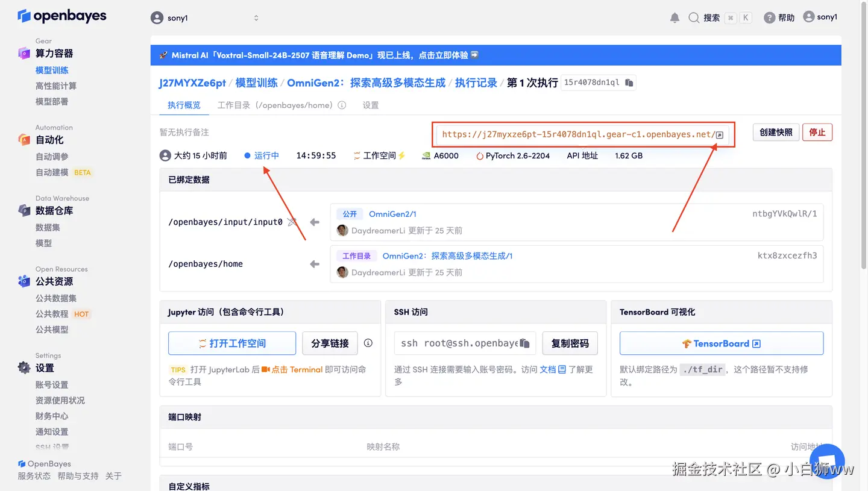
Task: Click the 自动化 section icon
Action: pos(24,140)
